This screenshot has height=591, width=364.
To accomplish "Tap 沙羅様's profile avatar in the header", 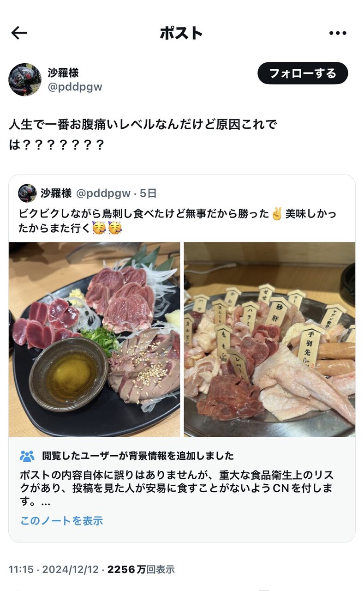I will pos(25,79).
